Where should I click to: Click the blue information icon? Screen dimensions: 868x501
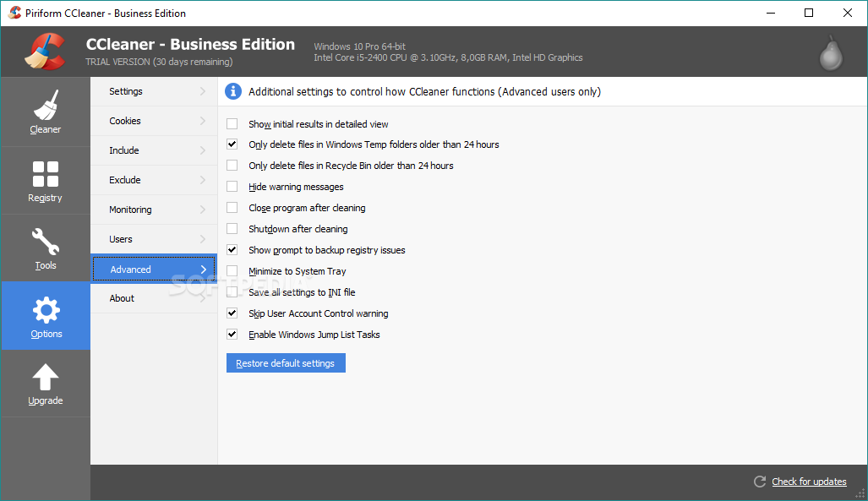coord(233,91)
